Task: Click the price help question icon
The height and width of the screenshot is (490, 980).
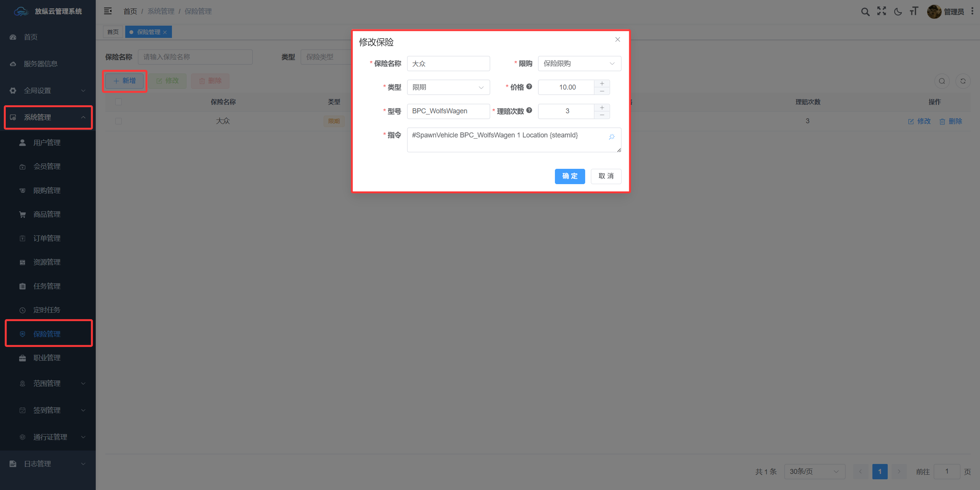Action: pyautogui.click(x=529, y=87)
